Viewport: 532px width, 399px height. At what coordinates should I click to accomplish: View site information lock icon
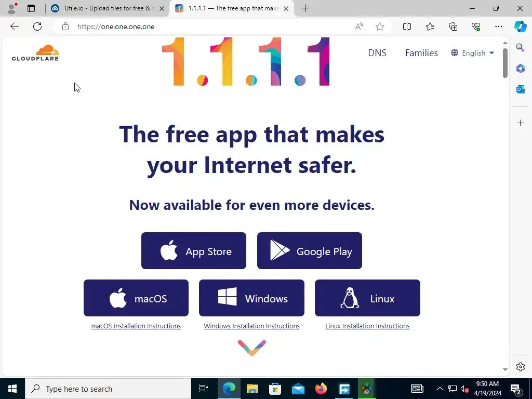pyautogui.click(x=65, y=26)
